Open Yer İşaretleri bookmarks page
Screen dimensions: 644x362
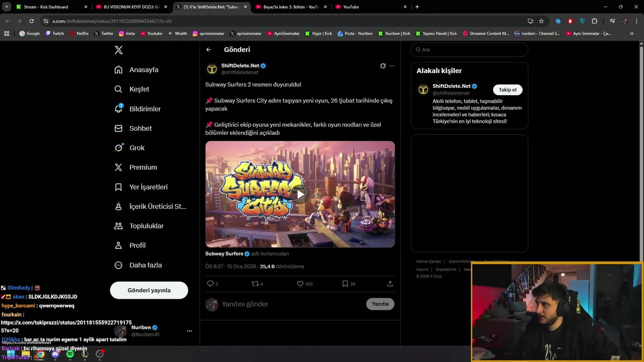point(141,187)
